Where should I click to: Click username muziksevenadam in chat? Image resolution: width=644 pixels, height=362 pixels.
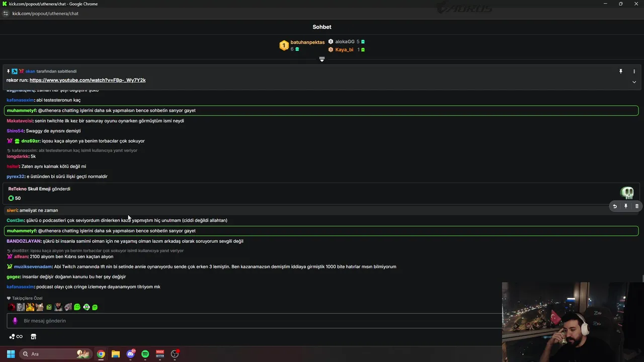(x=33, y=266)
